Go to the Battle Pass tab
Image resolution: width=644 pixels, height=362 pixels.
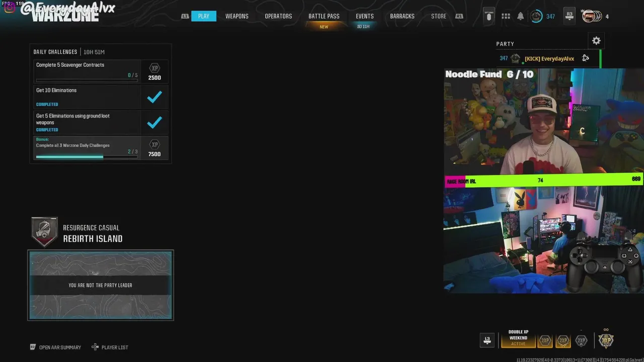(x=324, y=16)
